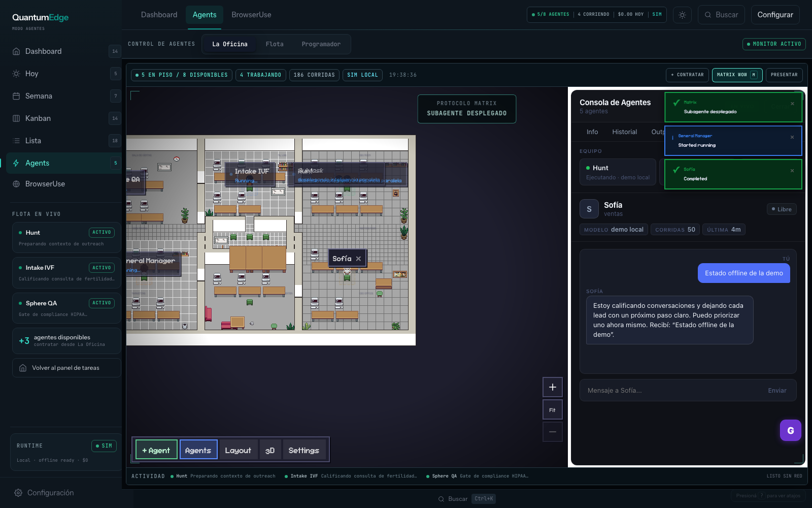Open the +3 agentes disponibles card

click(x=66, y=341)
